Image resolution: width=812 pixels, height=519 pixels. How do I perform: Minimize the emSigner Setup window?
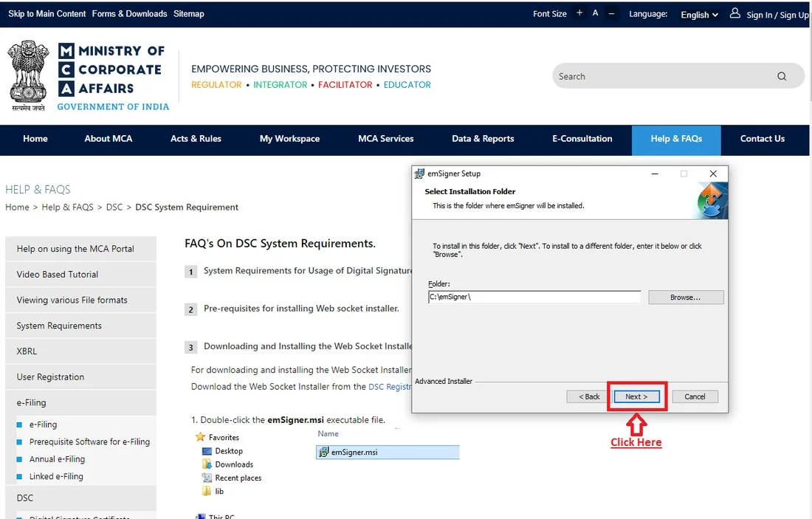tap(655, 173)
